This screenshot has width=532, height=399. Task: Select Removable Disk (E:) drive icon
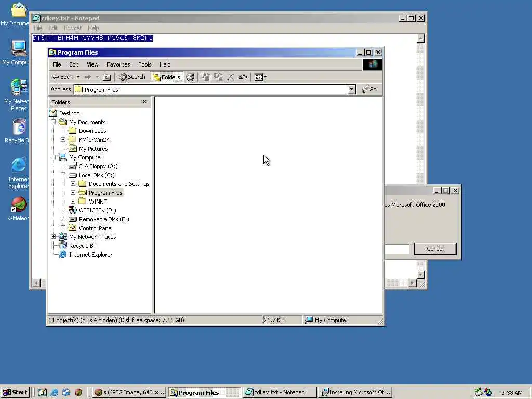coord(73,219)
